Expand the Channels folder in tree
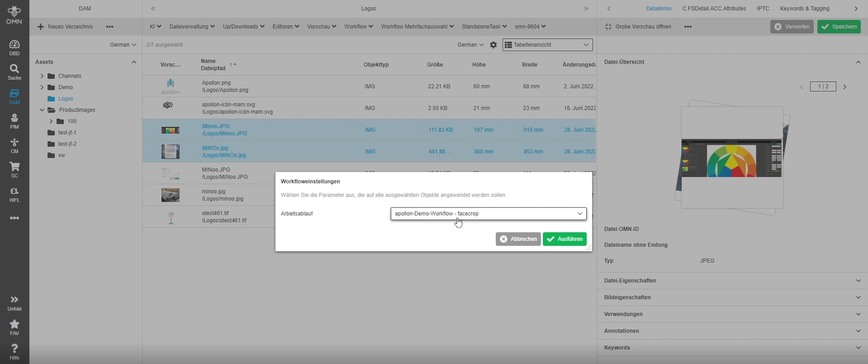This screenshot has width=868, height=364. pos(42,76)
